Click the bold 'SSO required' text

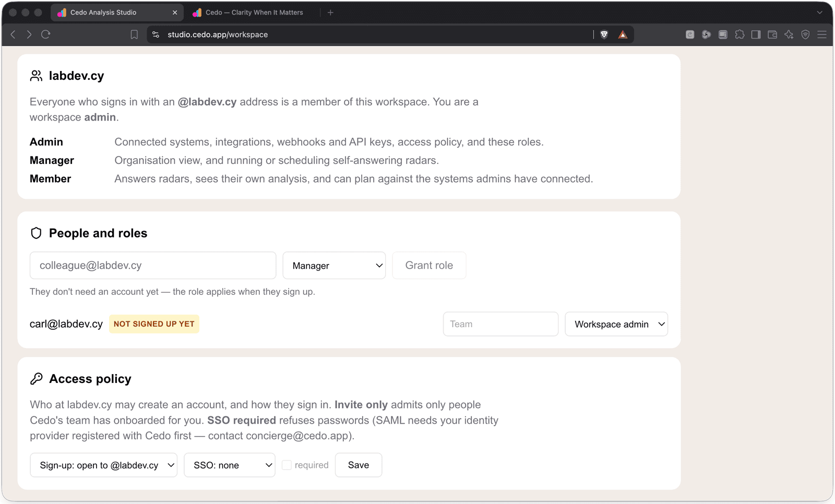(x=242, y=421)
